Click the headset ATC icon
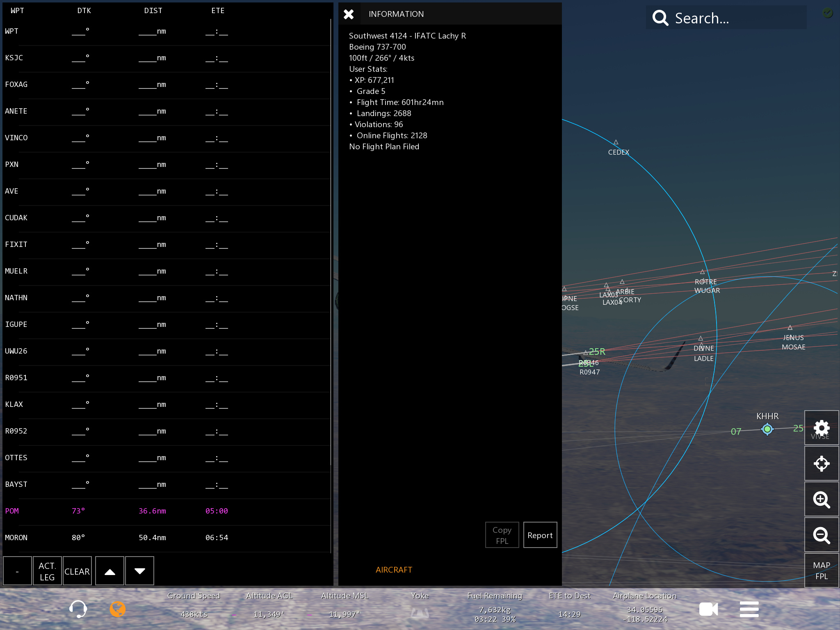840x630 pixels. coord(78,609)
